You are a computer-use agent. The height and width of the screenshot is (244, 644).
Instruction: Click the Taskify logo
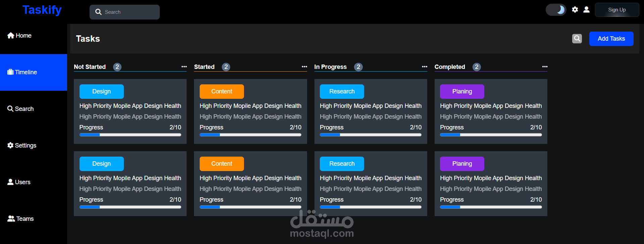click(42, 10)
